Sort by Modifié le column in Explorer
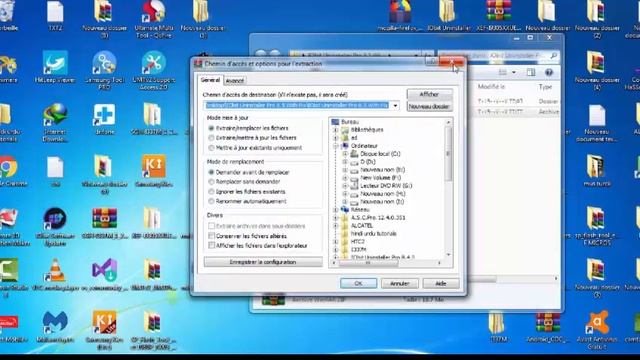The width and height of the screenshot is (640, 360). (x=491, y=87)
